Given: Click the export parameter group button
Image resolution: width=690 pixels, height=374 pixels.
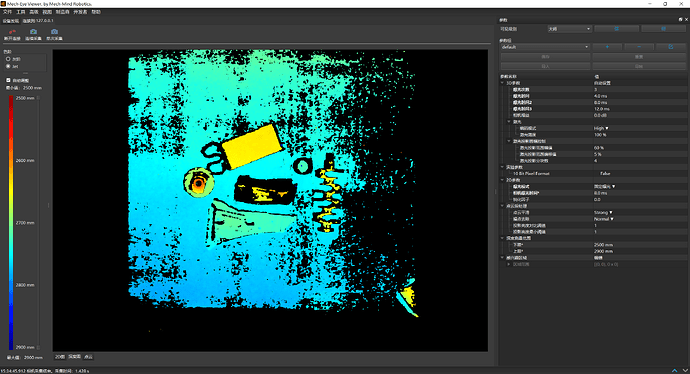Looking at the screenshot, I should click(x=639, y=66).
